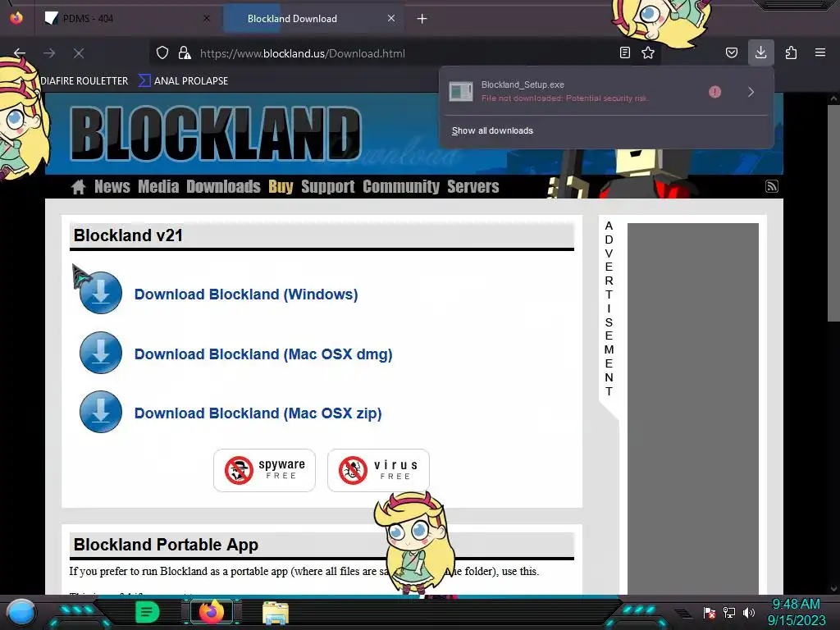This screenshot has width=840, height=630.
Task: Open the Extensions puzzle icon
Action: pos(791,53)
